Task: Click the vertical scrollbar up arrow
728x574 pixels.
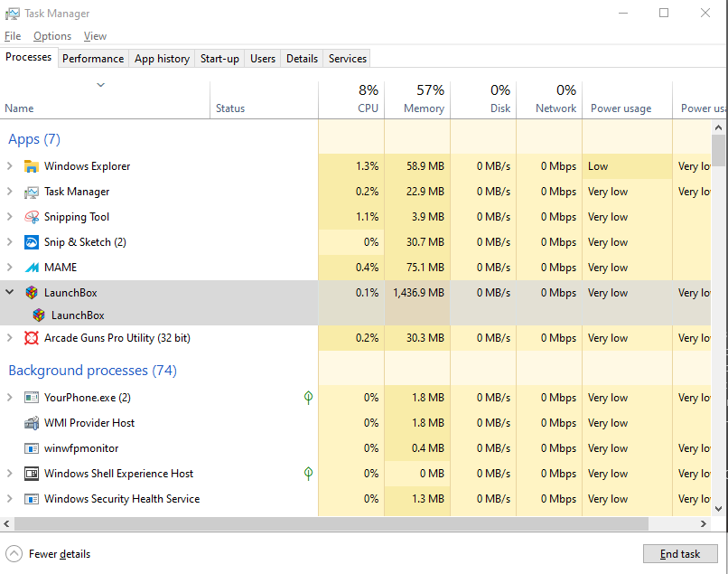Action: 718,127
